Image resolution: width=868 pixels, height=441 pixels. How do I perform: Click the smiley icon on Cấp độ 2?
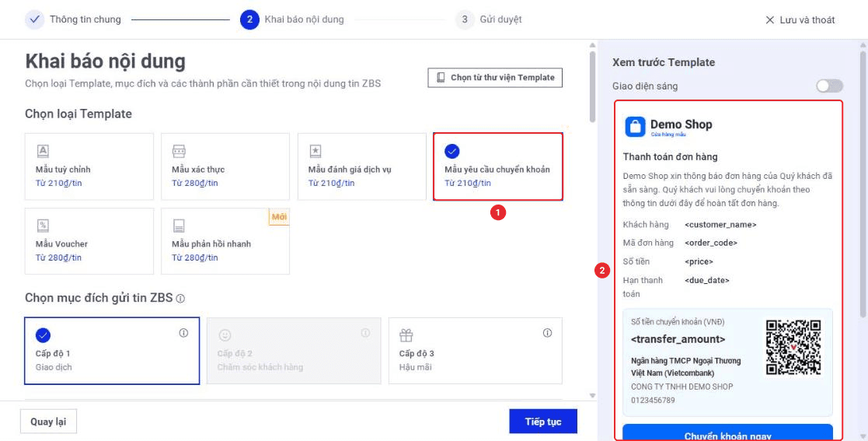pos(225,335)
